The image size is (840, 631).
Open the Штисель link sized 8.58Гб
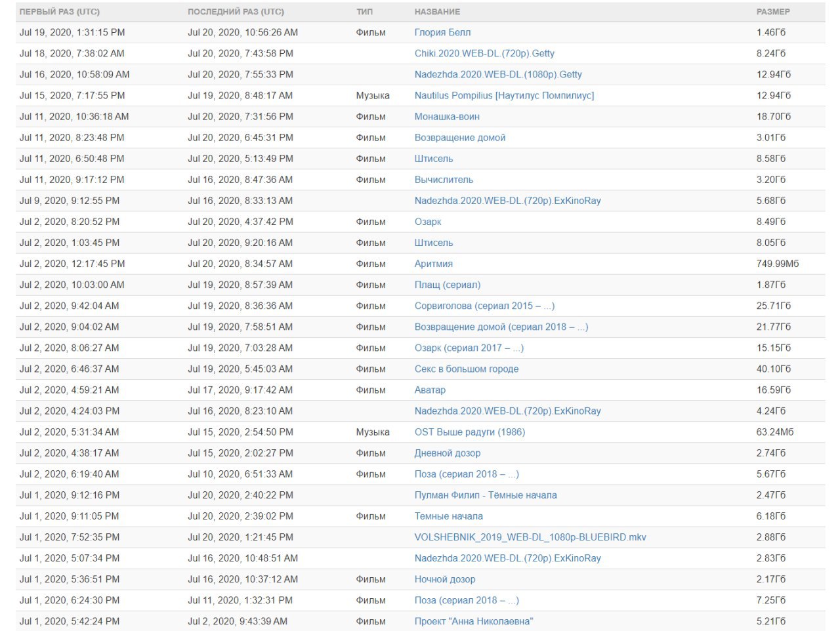tap(434, 158)
